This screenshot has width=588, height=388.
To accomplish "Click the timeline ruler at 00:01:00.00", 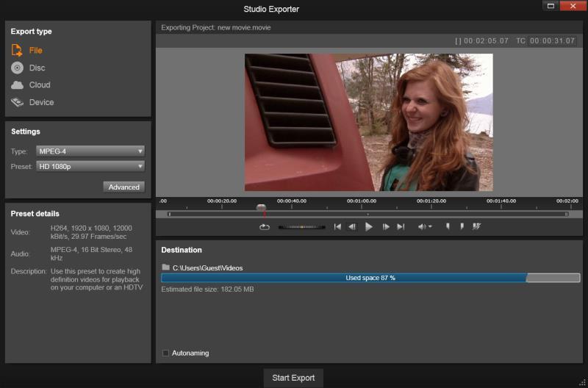I will coord(362,201).
